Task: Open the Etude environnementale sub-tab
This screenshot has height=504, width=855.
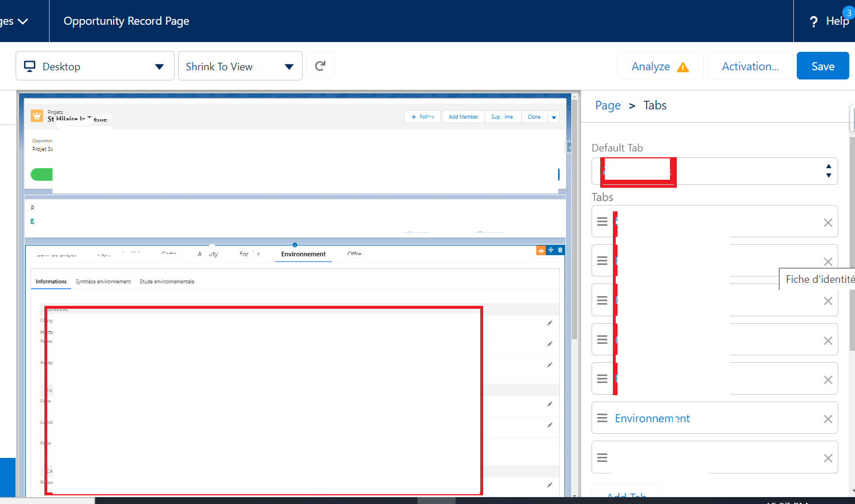Action: [167, 282]
